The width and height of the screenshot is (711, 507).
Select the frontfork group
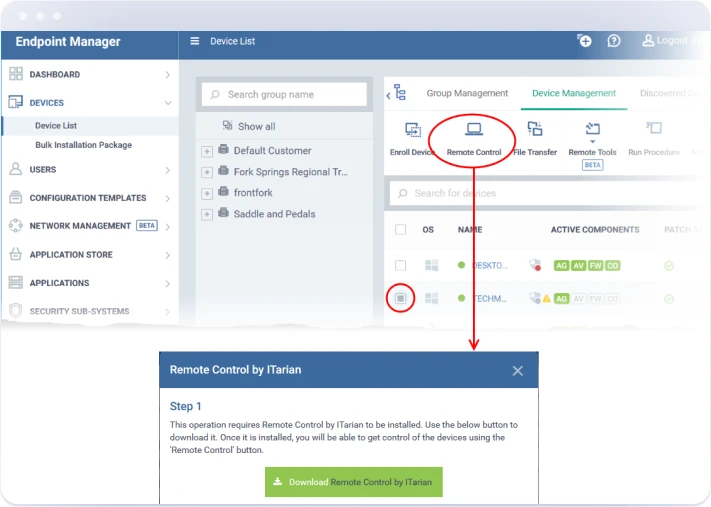click(253, 193)
